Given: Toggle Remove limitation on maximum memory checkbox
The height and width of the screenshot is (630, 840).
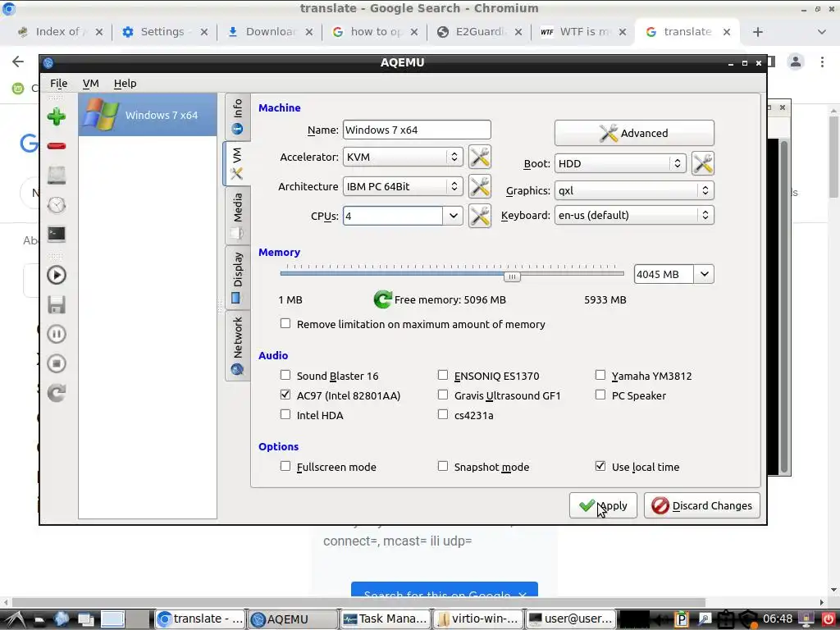Looking at the screenshot, I should [285, 323].
